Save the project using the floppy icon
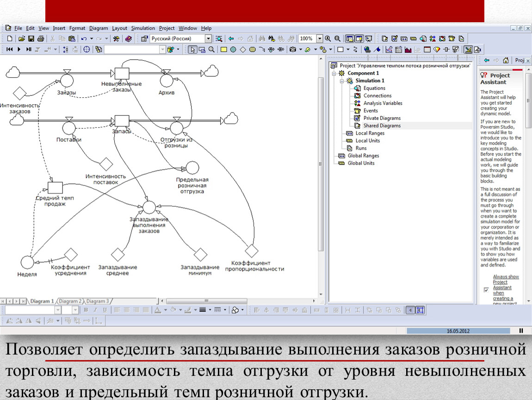This screenshot has height=400, width=532. [x=31, y=39]
